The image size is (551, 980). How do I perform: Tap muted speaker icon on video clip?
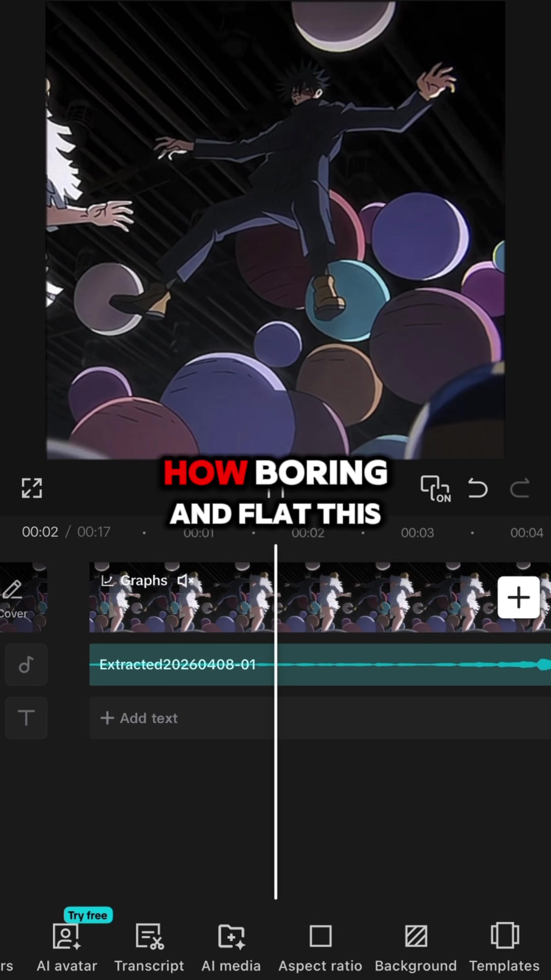(185, 580)
